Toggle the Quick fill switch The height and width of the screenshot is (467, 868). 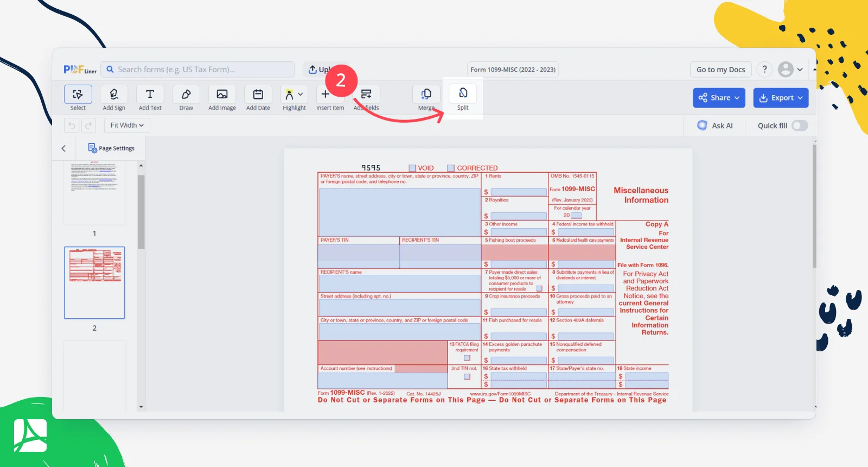[800, 125]
